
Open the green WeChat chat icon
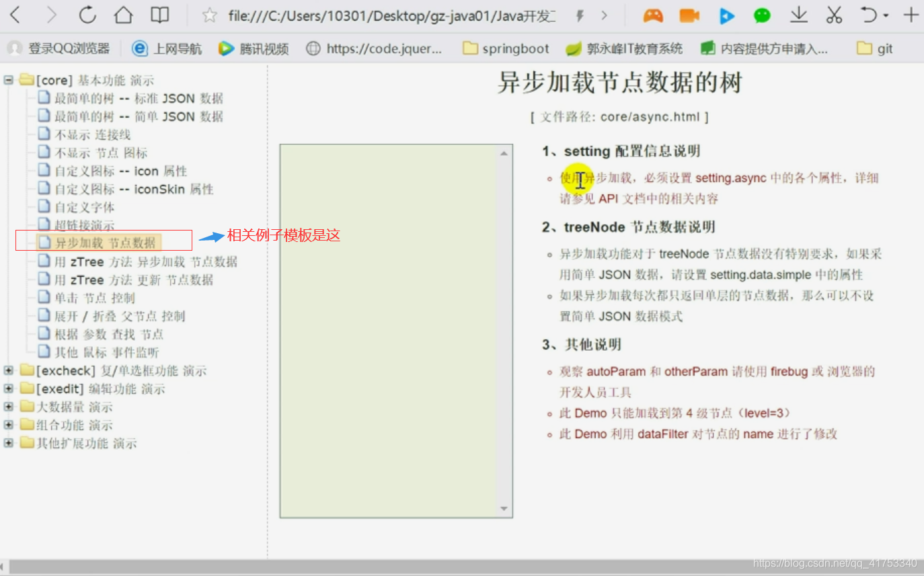762,15
